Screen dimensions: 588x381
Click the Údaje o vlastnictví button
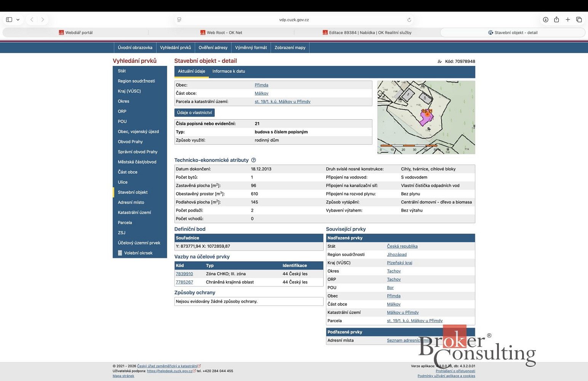pos(194,112)
